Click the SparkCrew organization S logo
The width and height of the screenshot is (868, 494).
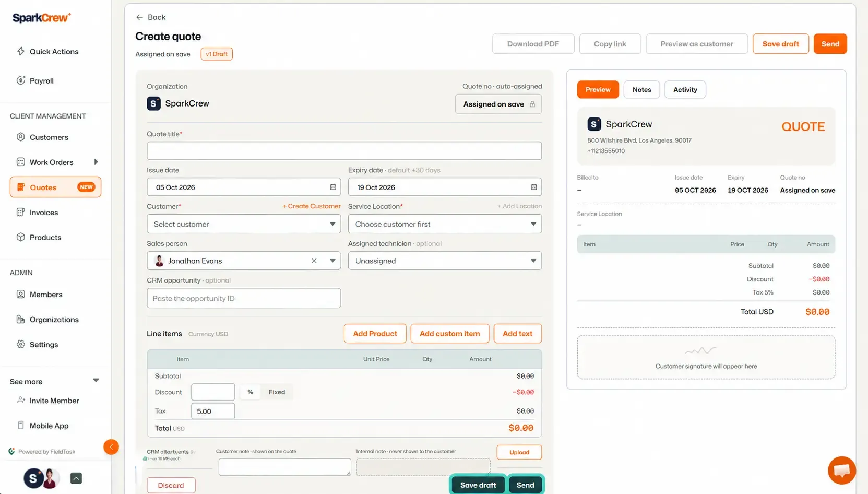(153, 103)
